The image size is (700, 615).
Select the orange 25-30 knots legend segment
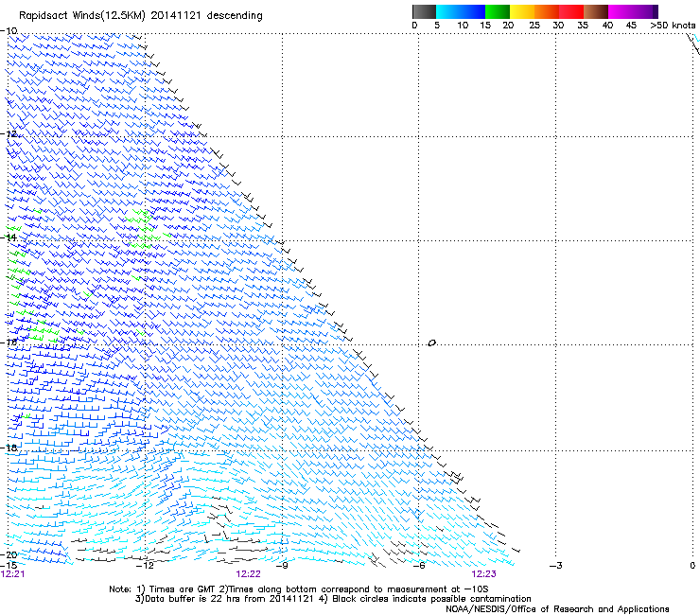(x=547, y=11)
